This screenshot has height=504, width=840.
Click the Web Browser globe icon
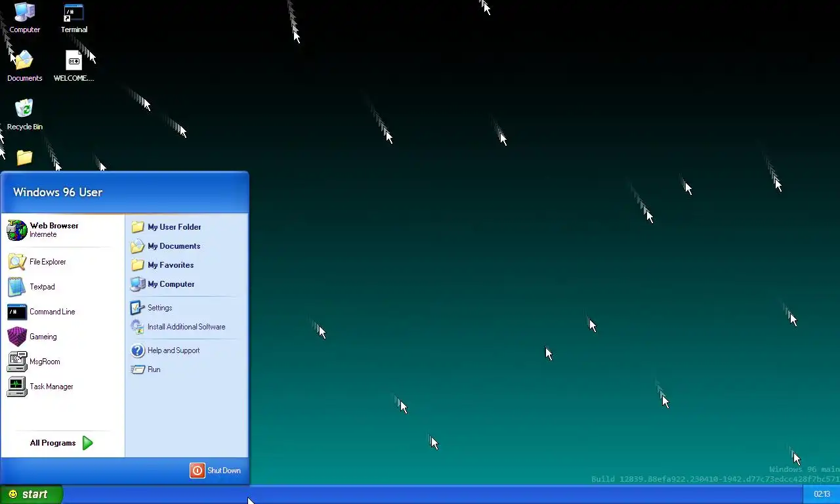coord(17,230)
